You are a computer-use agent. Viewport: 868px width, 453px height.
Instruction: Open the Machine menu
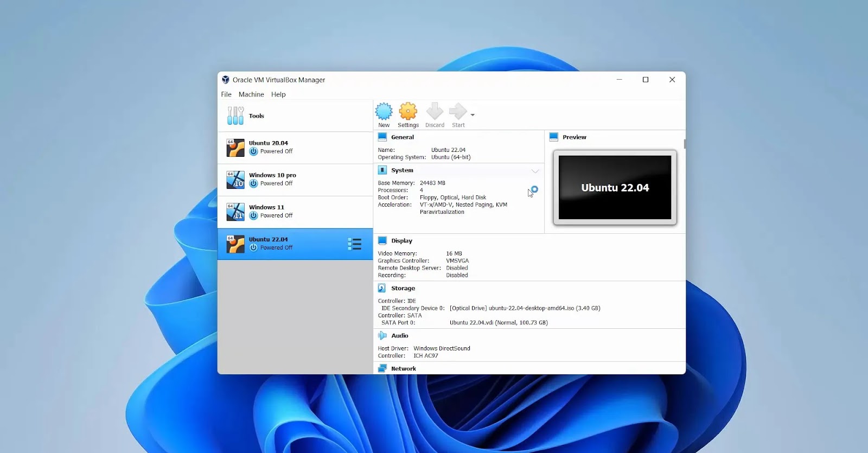point(251,94)
